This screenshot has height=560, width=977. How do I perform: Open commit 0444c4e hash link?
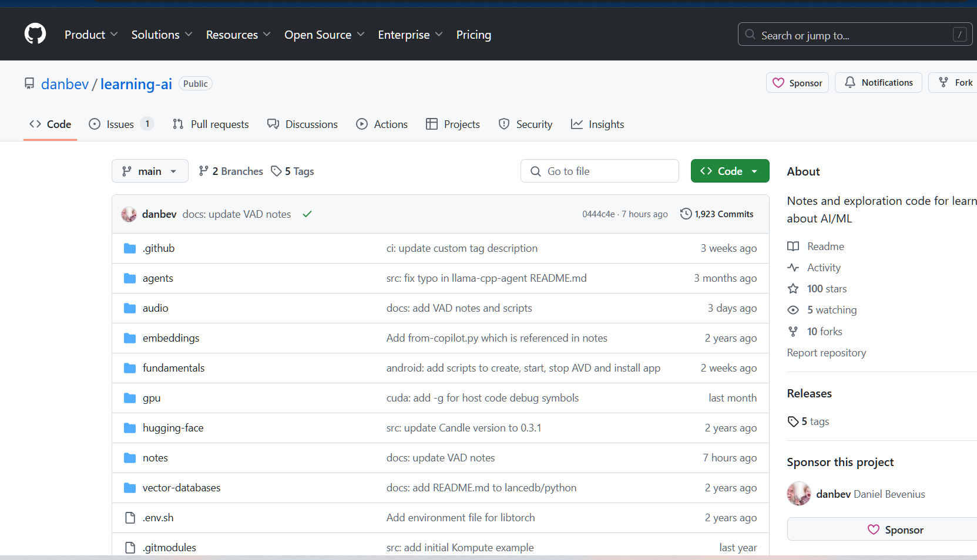pyautogui.click(x=599, y=214)
